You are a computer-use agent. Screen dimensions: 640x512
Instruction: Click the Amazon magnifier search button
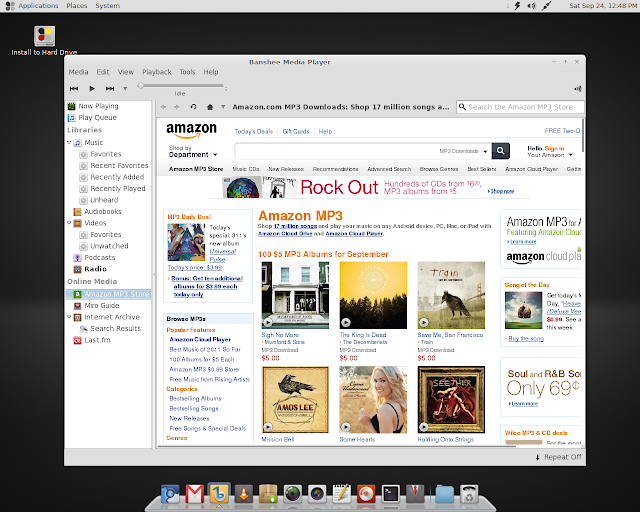point(500,151)
